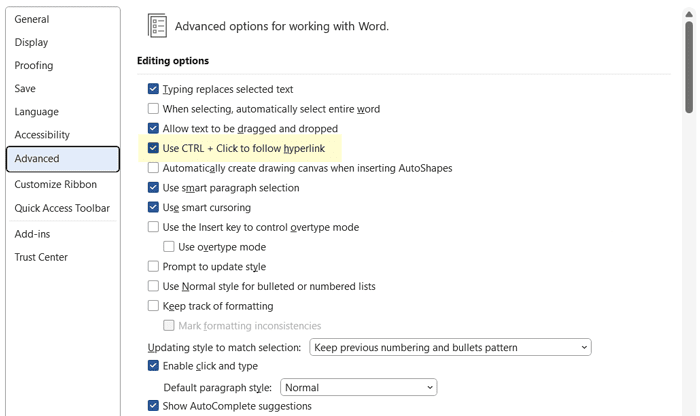Uncheck Show AutoComplete suggestions
700x416 pixels.
[153, 406]
